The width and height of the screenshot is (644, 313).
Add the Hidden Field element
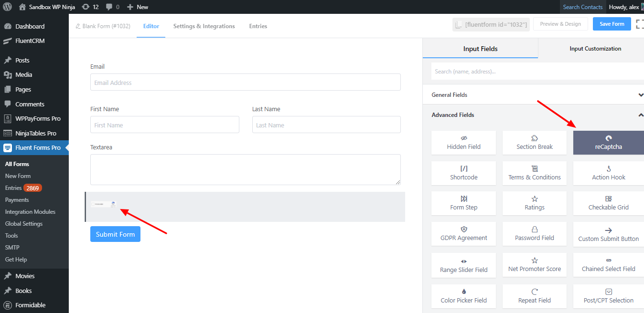coord(463,143)
